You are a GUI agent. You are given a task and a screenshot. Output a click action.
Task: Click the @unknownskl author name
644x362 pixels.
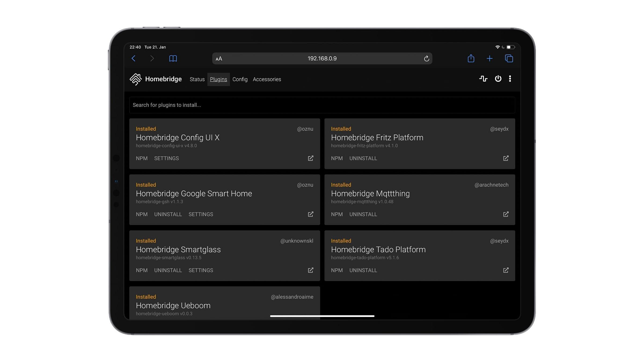click(x=297, y=241)
